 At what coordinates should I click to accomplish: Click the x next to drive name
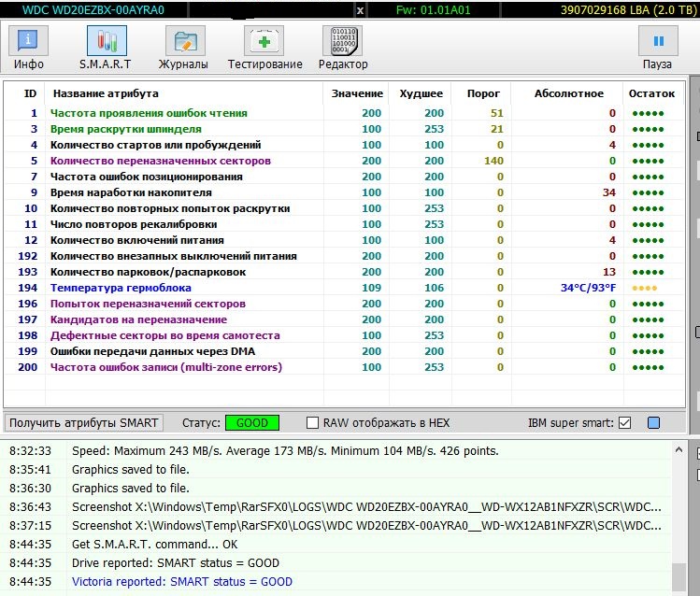pos(361,10)
